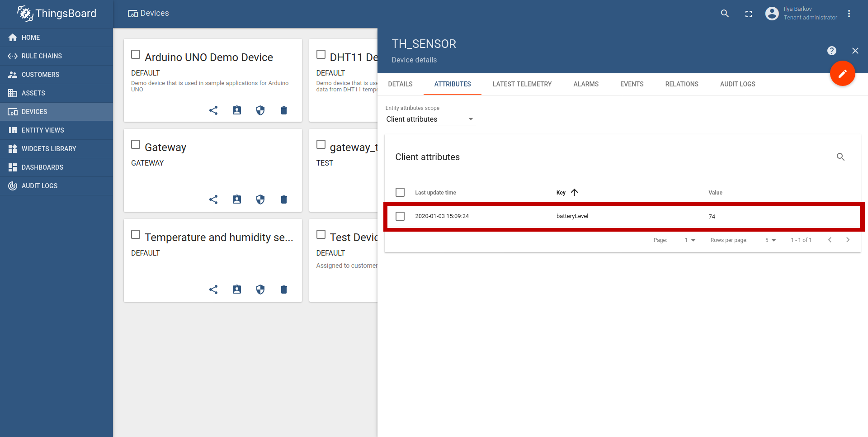Assign Arduino UNO Demo Device to customer
868x437 pixels.
pos(237,110)
